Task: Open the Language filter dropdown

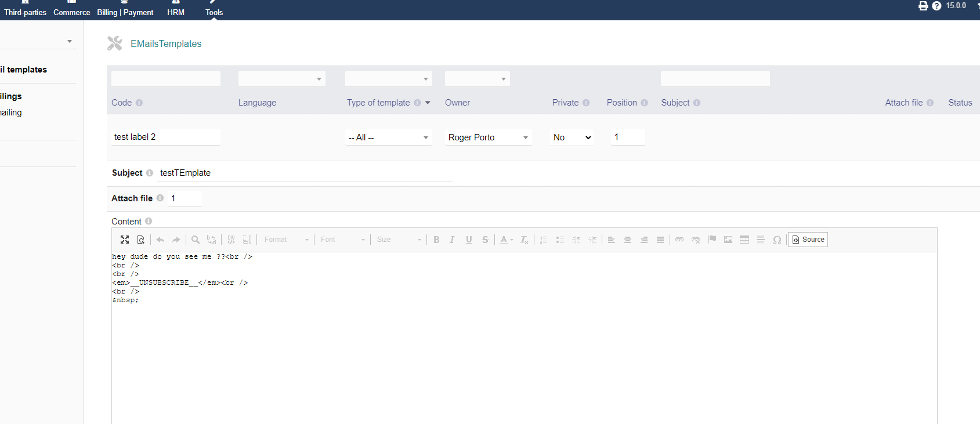Action: (281, 79)
